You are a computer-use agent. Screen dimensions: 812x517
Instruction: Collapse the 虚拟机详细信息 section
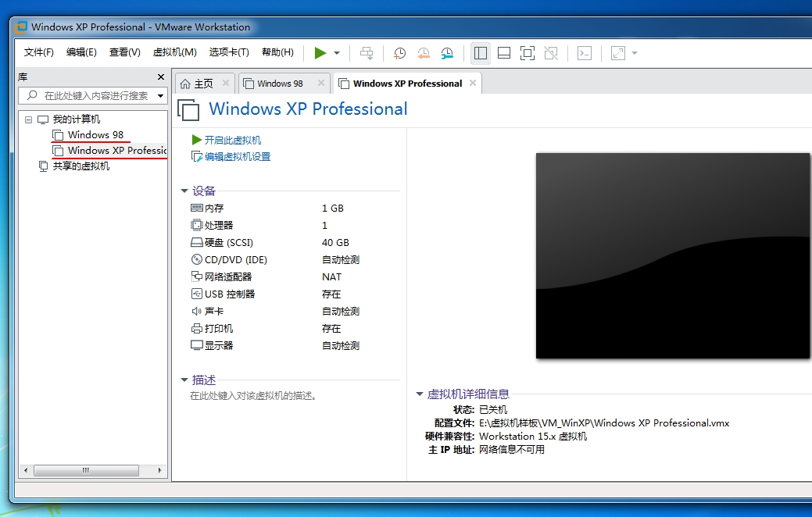pos(420,394)
